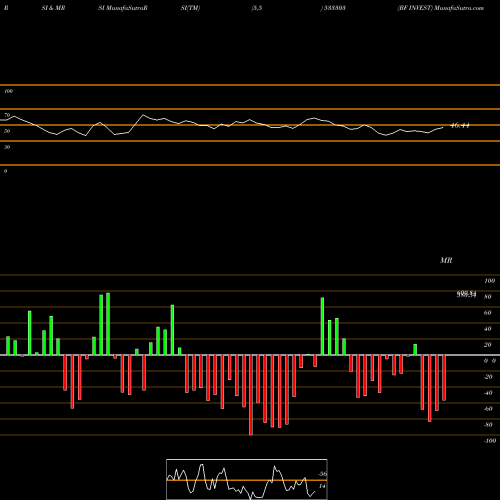
Task: Click the 60 label on the MR axis
Action: click(x=488, y=313)
